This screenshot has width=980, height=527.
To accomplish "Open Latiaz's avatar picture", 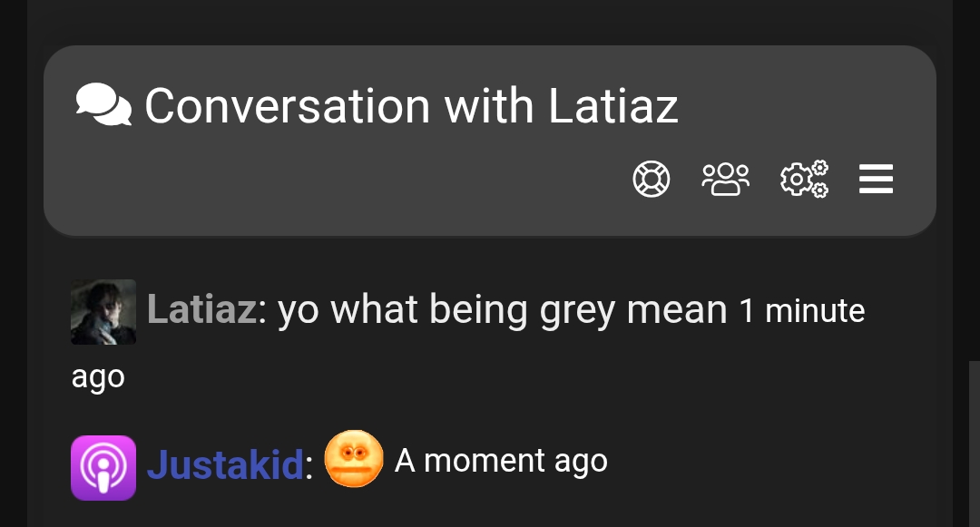I will 103,312.
